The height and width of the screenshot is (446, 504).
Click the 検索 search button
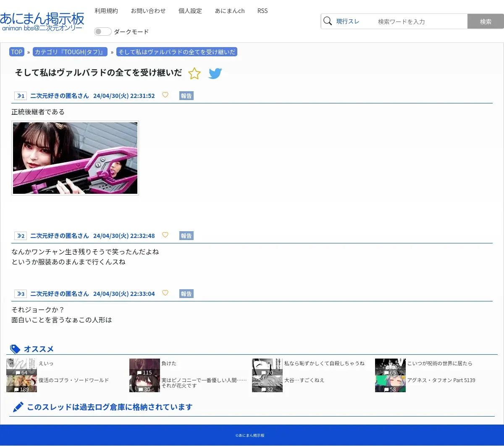coord(486,21)
